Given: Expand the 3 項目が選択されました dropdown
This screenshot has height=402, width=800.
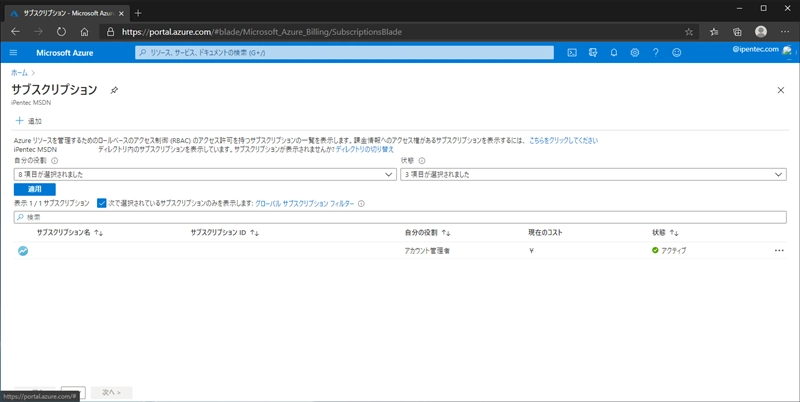Looking at the screenshot, I should coord(593,174).
